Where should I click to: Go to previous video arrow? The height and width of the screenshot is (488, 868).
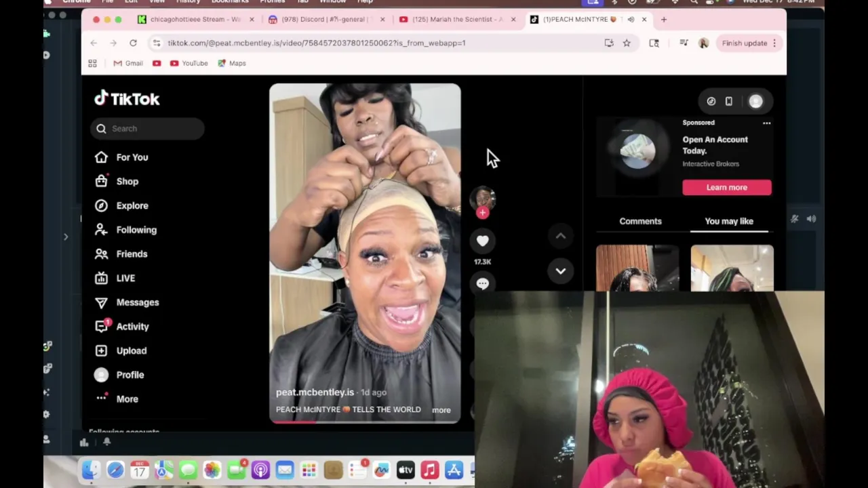[561, 236]
